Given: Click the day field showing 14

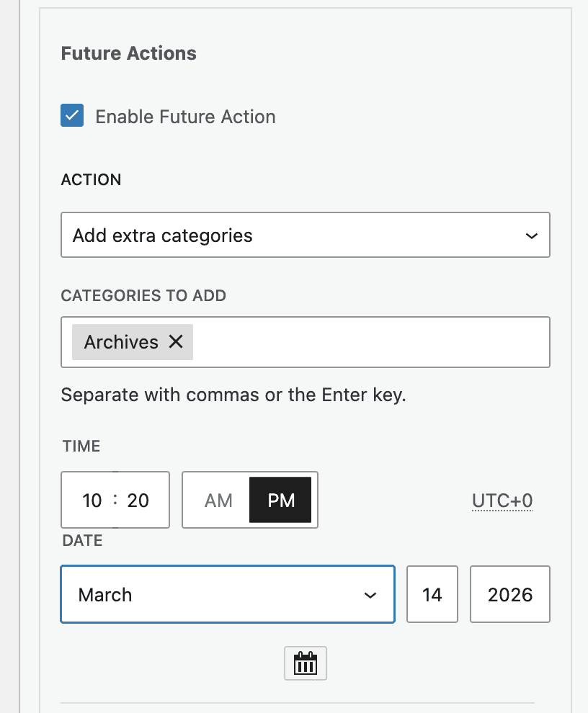Looking at the screenshot, I should point(432,595).
